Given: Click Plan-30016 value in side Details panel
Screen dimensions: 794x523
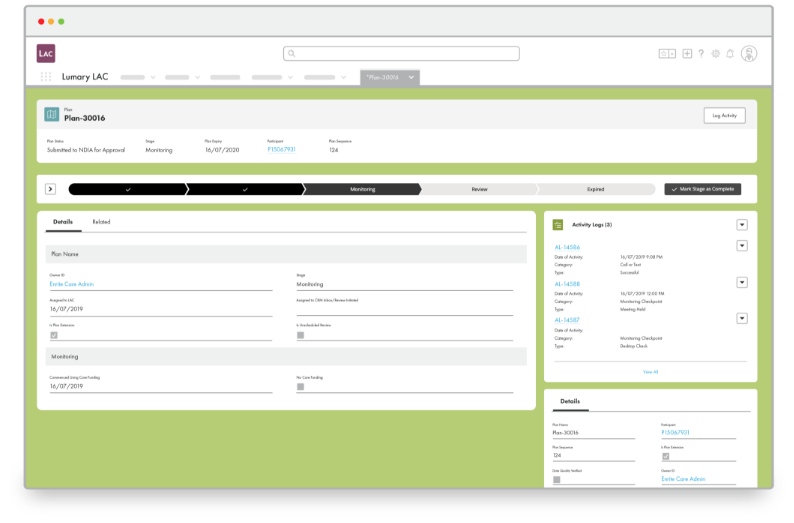Looking at the screenshot, I should (x=565, y=432).
